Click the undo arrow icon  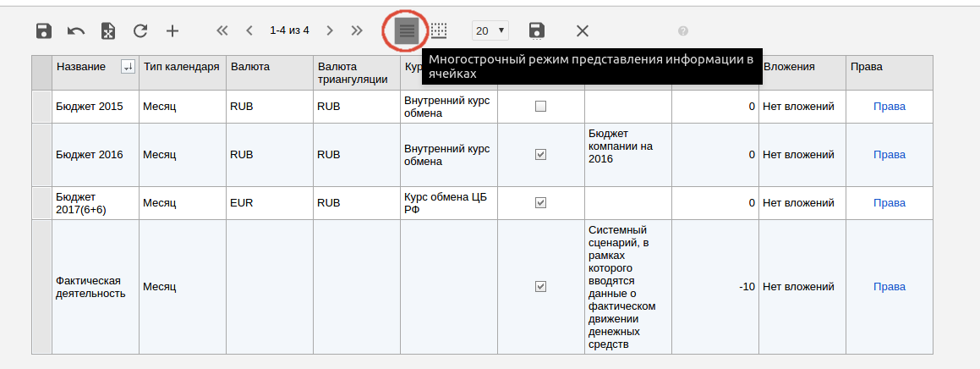point(76,30)
